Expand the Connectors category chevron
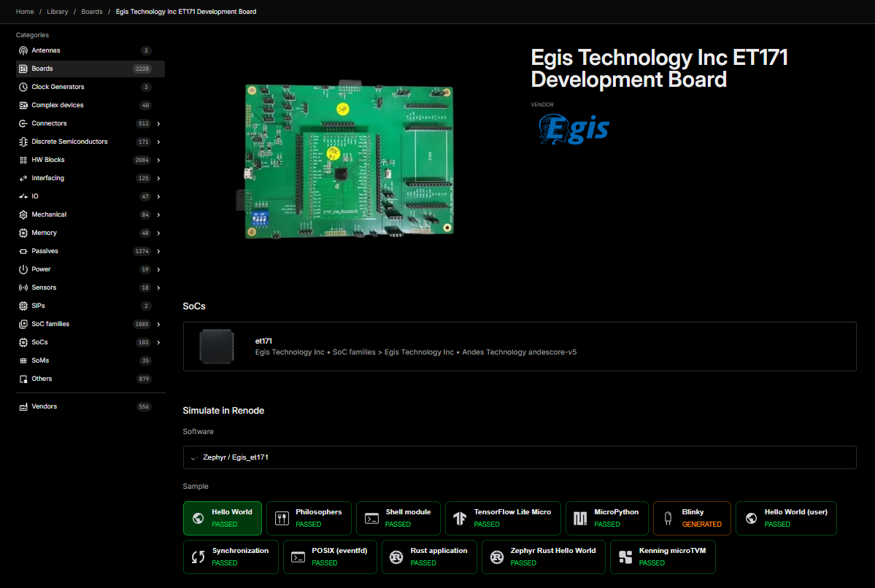Image resolution: width=875 pixels, height=588 pixels. click(158, 124)
